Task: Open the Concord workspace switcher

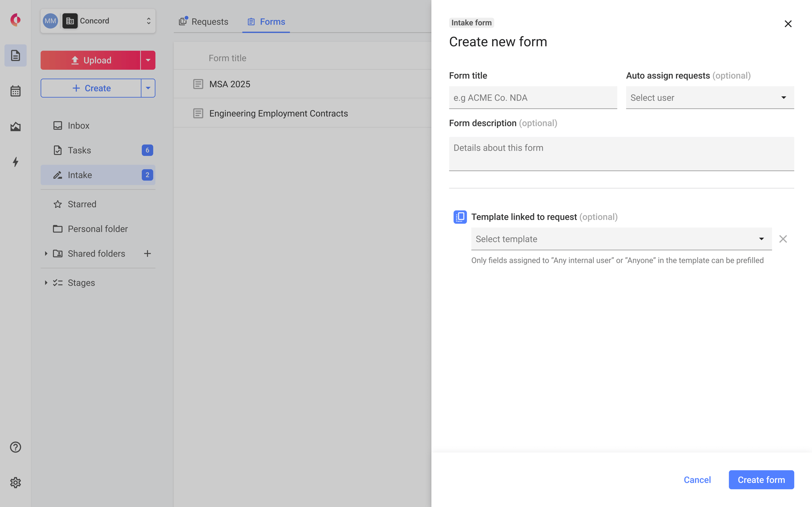Action: (97, 21)
